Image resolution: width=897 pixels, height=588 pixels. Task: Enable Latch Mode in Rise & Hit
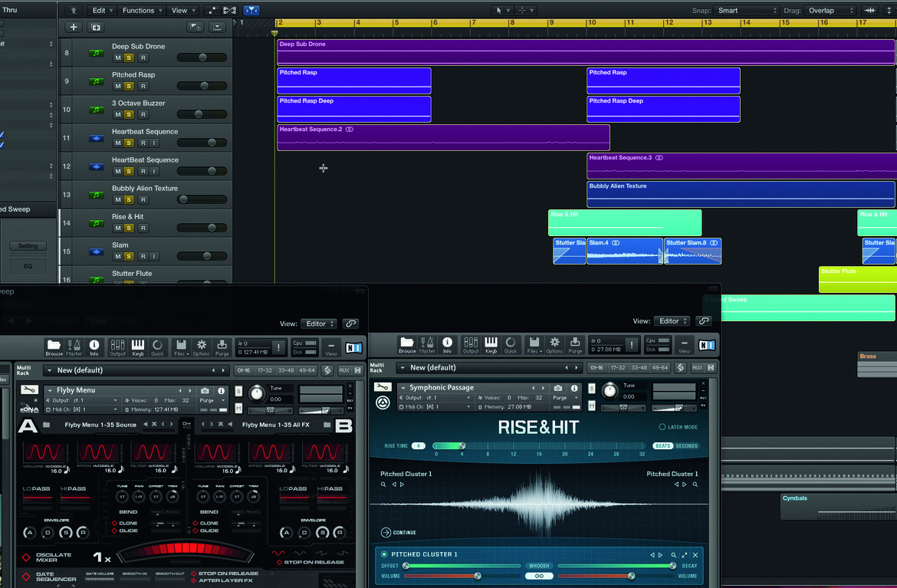(678, 427)
